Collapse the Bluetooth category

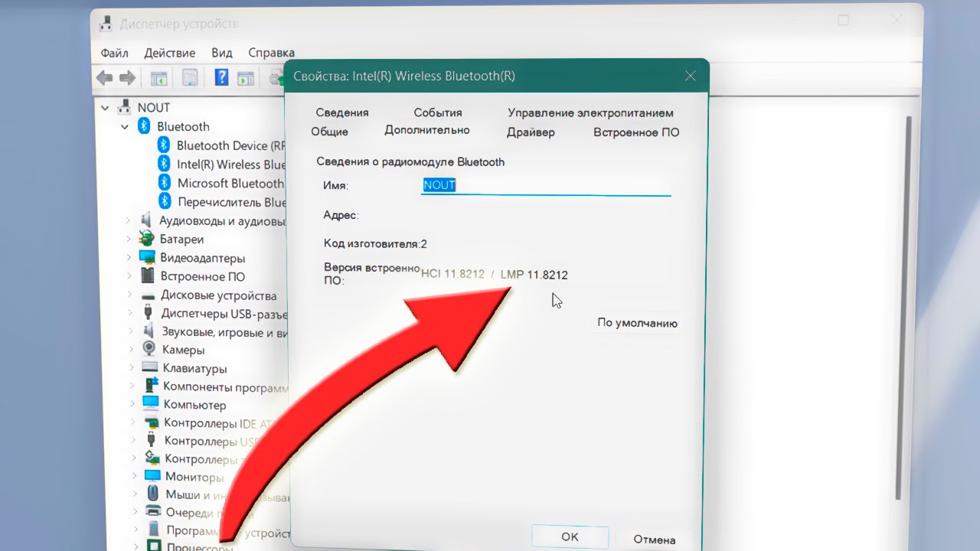point(125,127)
